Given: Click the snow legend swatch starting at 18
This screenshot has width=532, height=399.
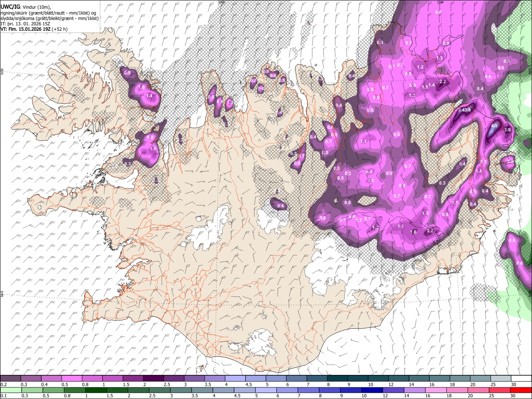Looking at the screenshot, I should (x=460, y=378).
